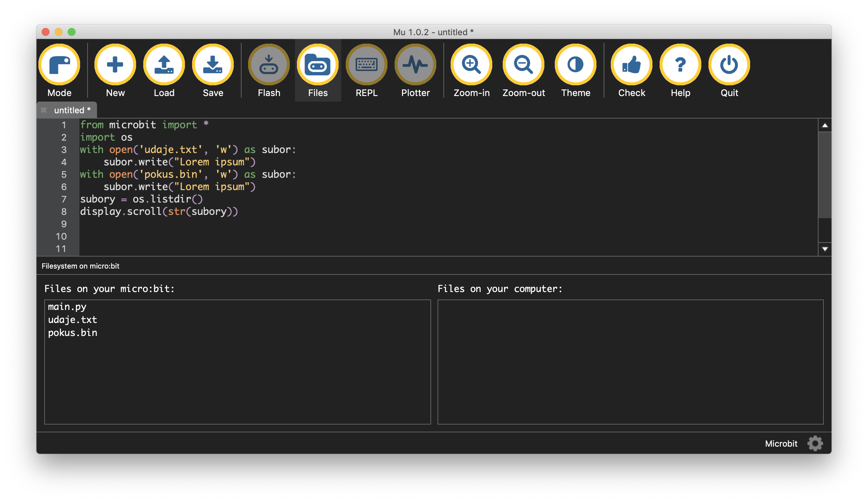Open the Mode selector
The height and width of the screenshot is (502, 868).
[59, 65]
